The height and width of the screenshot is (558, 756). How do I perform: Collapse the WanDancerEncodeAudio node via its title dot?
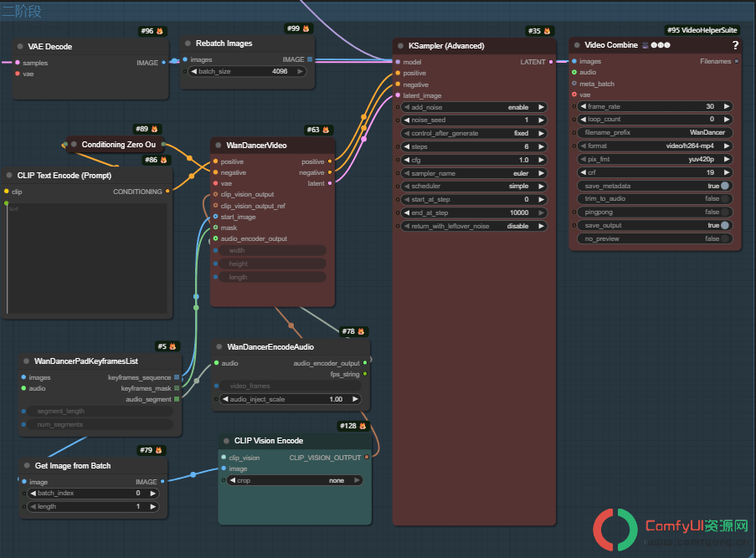pyautogui.click(x=219, y=347)
